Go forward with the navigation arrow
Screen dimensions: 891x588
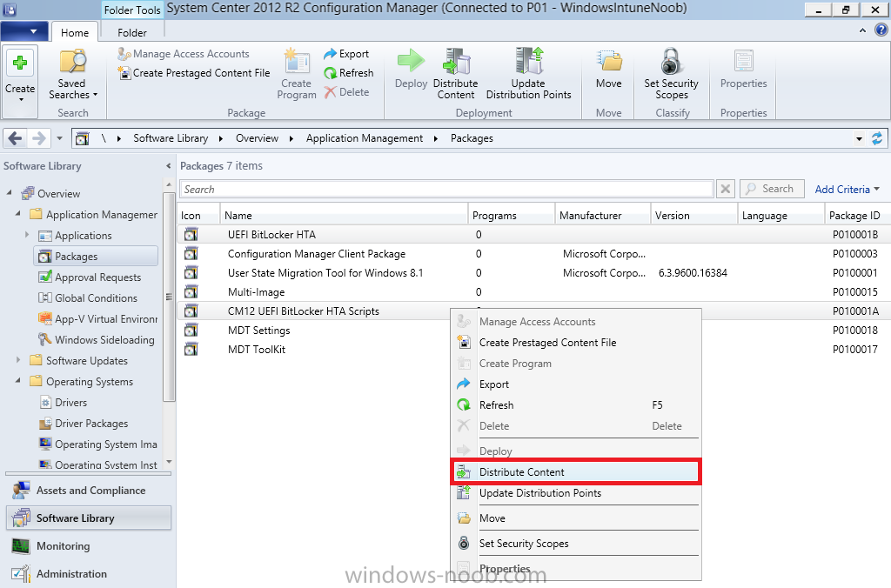(x=38, y=138)
